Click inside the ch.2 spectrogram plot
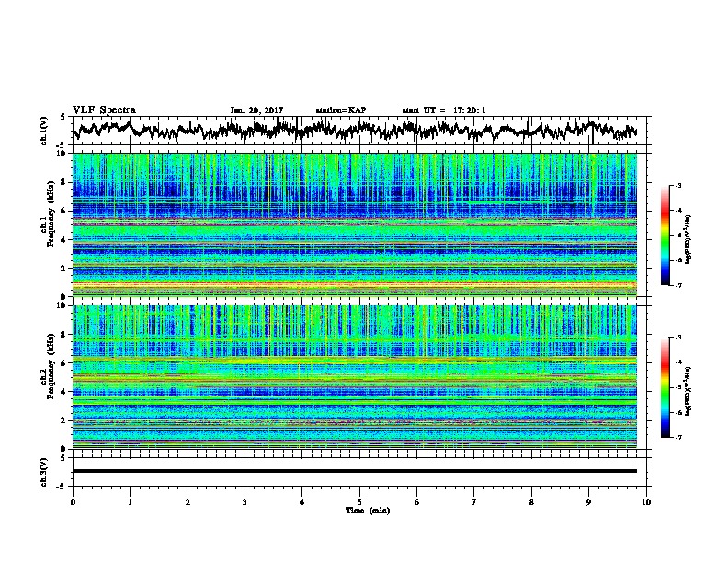Screen dimensions: 728x563 coord(355,377)
